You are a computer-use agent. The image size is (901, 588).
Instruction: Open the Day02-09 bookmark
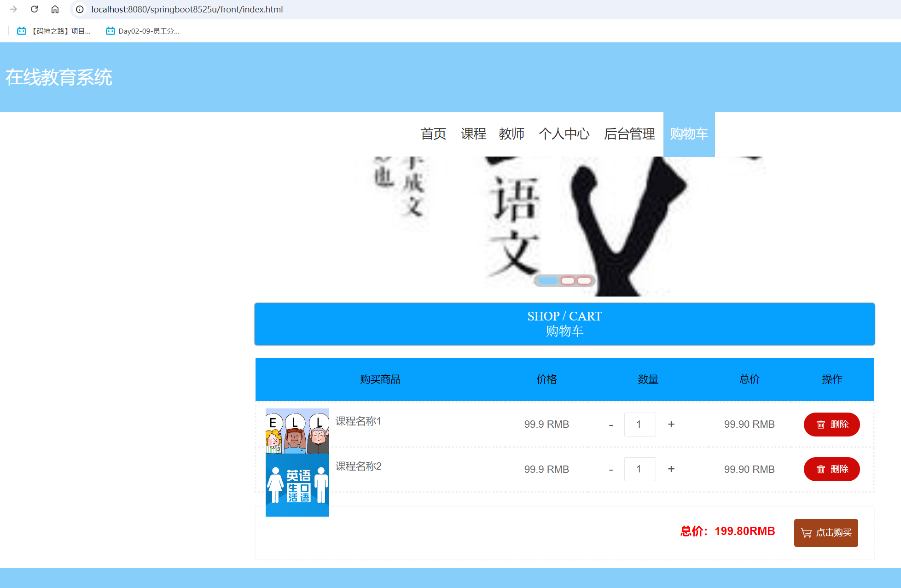143,31
